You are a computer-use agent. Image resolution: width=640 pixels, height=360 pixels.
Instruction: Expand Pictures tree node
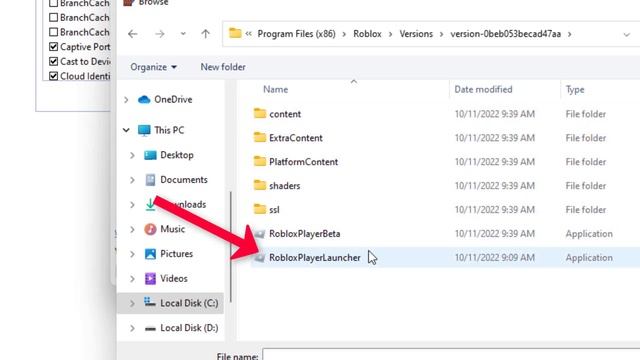(x=132, y=254)
